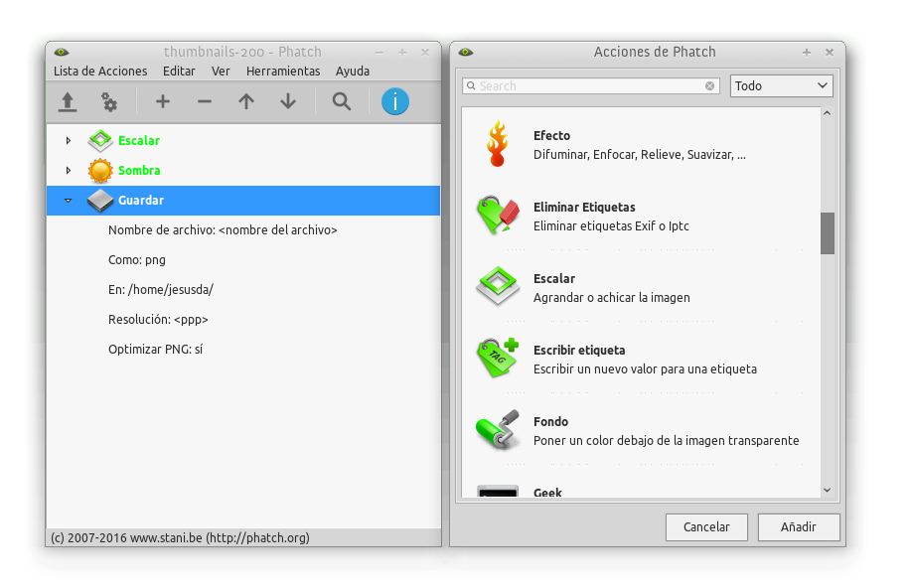Move the action down with arrow icon

pos(288,102)
